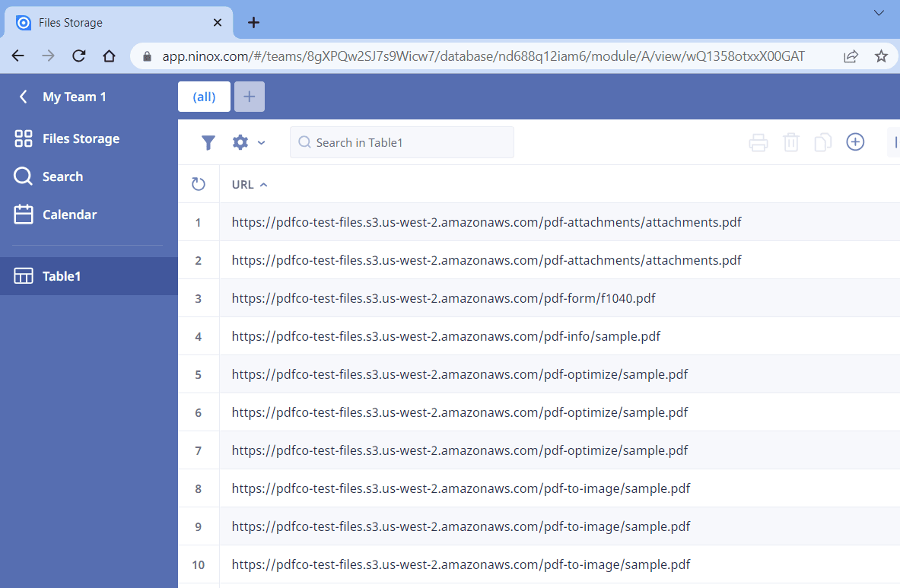Screen dimensions: 900x588
Task: Share this page via share icon
Action: pos(851,56)
